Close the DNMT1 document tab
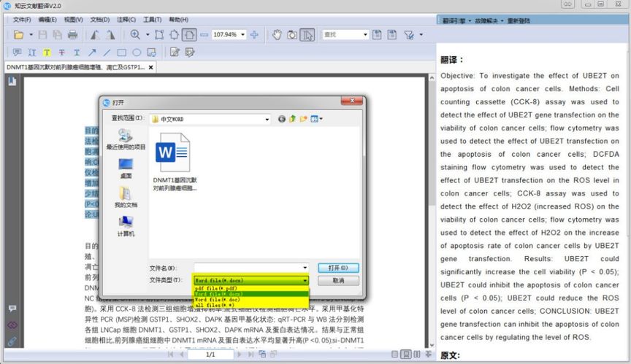 pos(151,68)
